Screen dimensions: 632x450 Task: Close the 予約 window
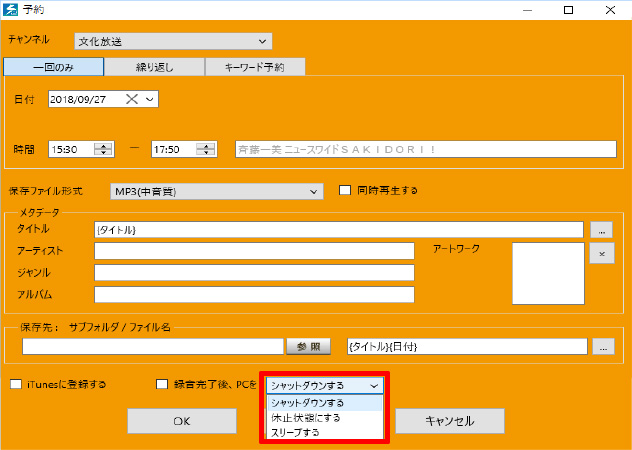click(610, 10)
